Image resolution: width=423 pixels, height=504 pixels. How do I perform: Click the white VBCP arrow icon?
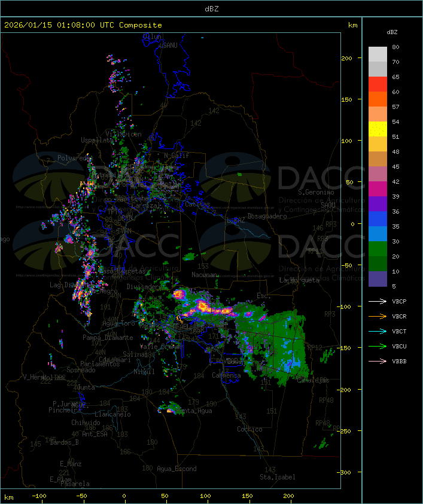(378, 301)
